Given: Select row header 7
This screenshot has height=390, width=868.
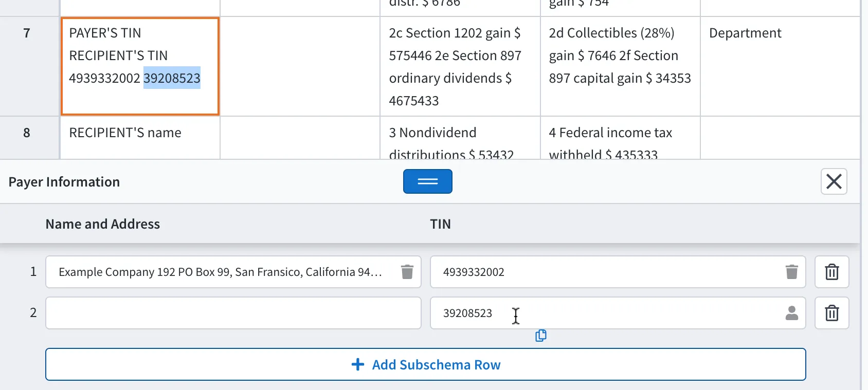Looking at the screenshot, I should (29, 66).
